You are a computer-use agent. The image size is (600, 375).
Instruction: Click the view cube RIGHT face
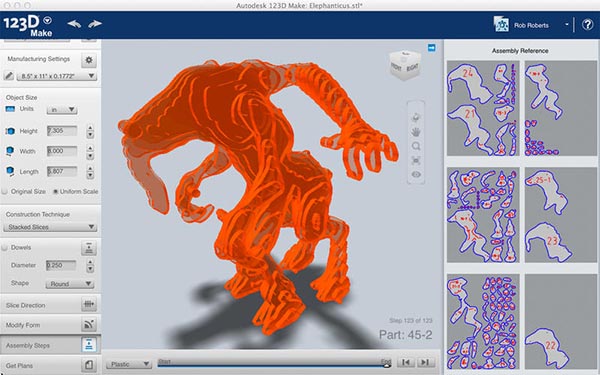point(412,68)
